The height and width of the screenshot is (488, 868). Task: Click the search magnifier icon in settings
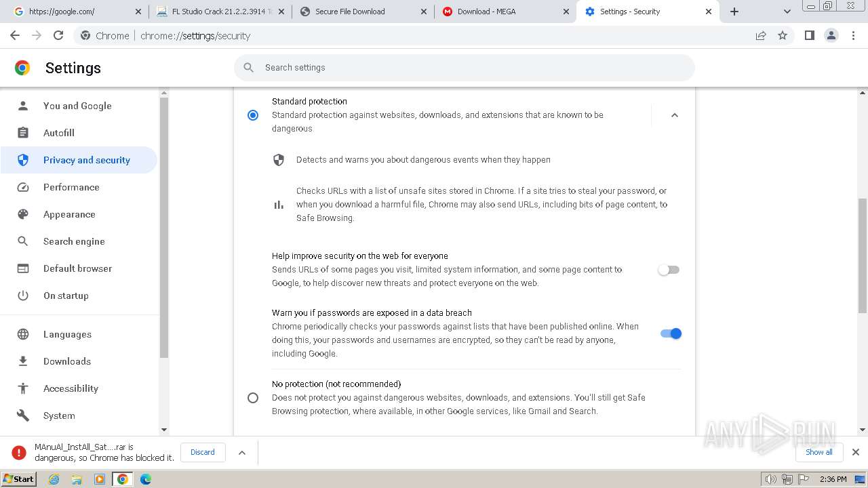pos(249,68)
